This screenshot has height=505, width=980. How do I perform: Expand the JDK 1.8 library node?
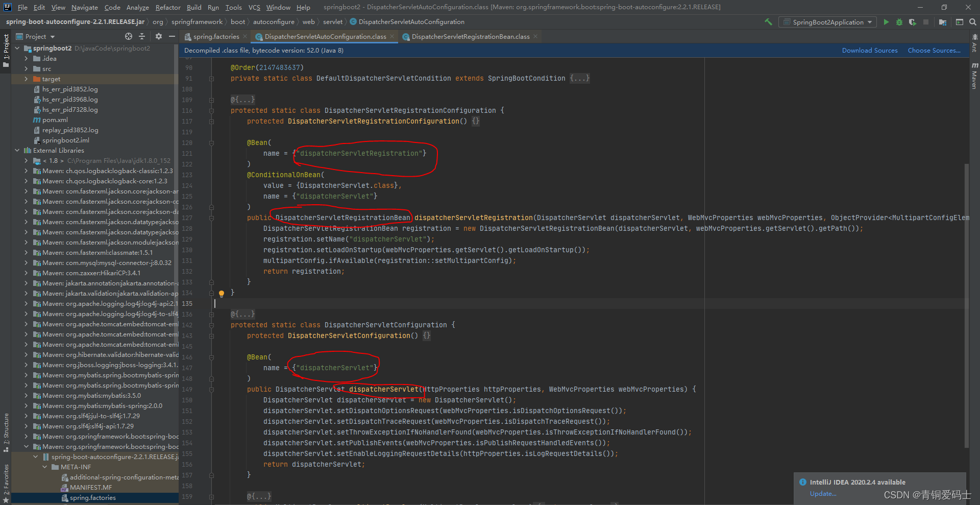[x=26, y=161]
